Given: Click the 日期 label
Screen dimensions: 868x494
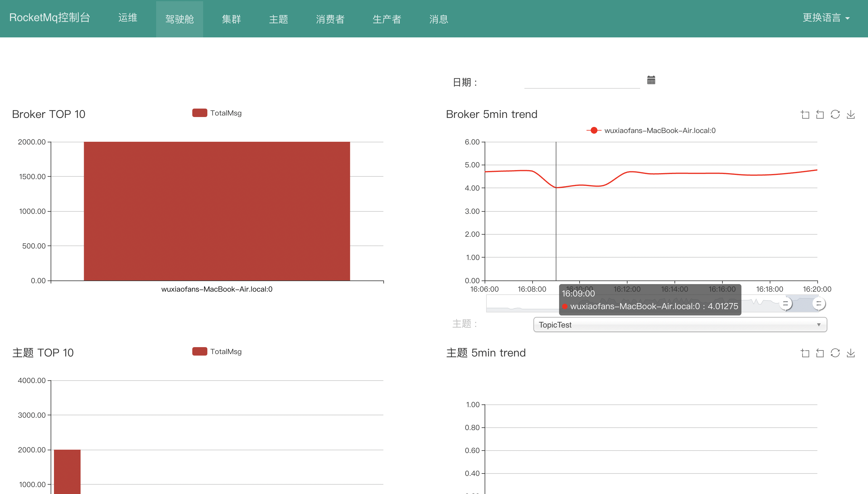Looking at the screenshot, I should click(465, 82).
